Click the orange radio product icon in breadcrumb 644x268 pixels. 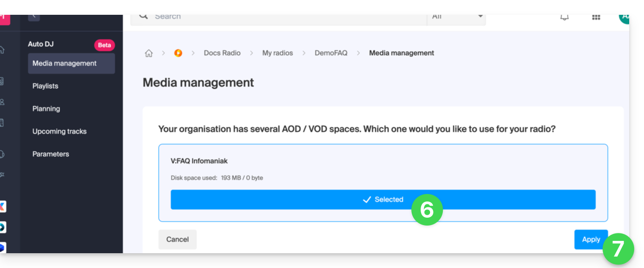(178, 53)
